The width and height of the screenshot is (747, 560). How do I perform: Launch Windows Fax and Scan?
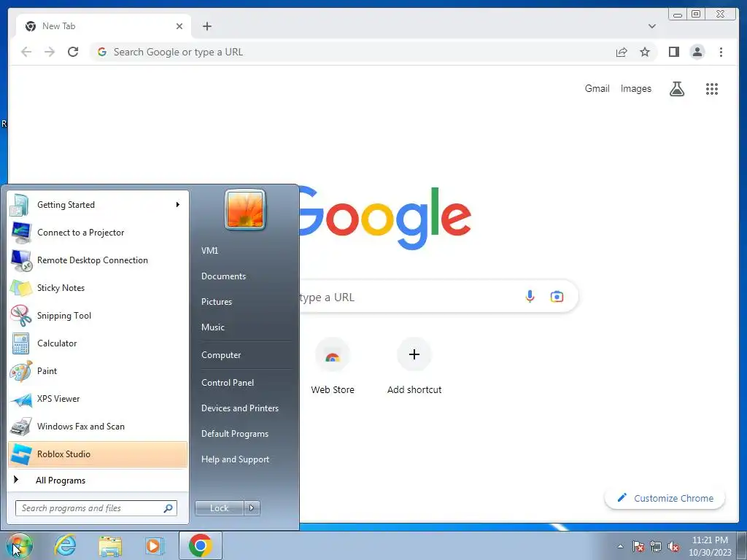coord(98,426)
